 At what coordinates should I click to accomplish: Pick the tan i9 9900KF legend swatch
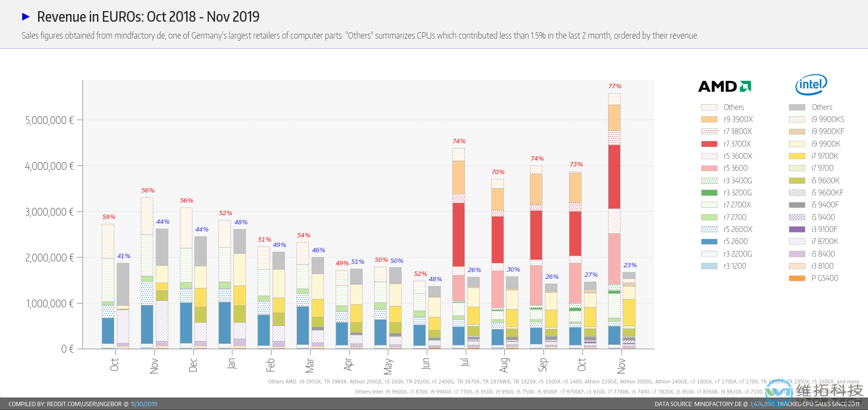point(797,131)
